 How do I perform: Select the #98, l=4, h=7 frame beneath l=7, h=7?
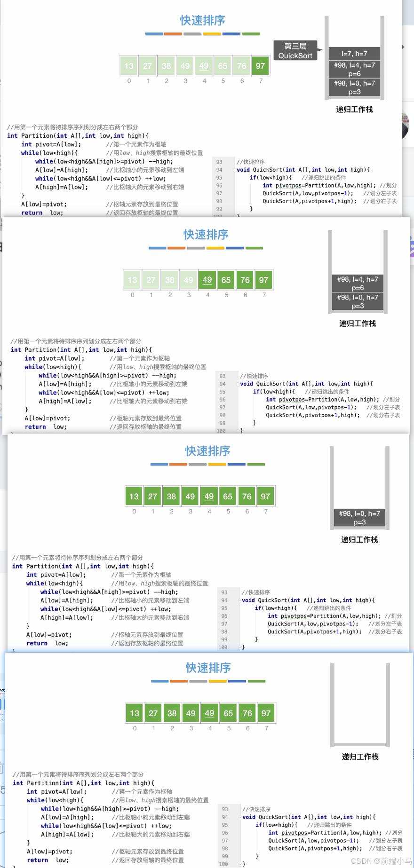coord(354,69)
